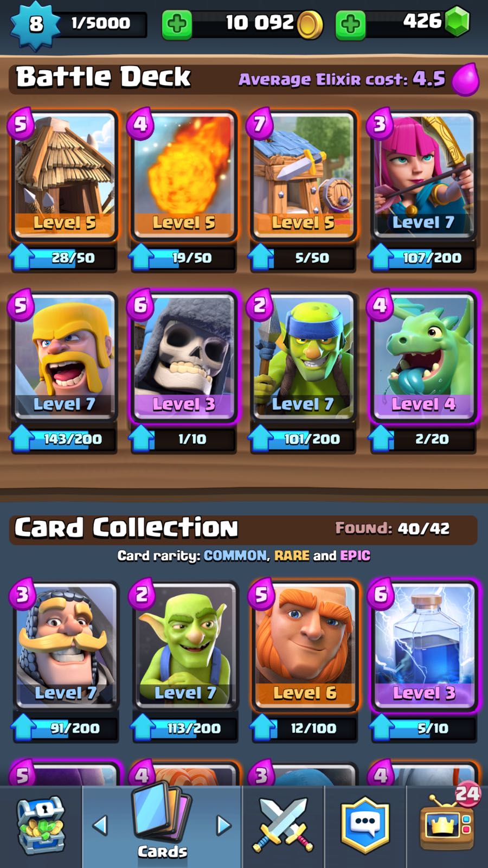Tap the Giant Level 6 card
488x868 pixels.
coord(304,646)
